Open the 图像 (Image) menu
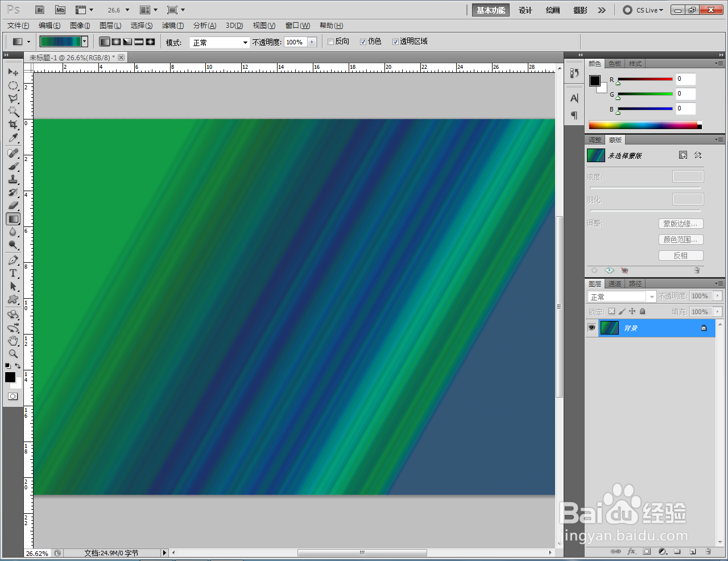 pyautogui.click(x=80, y=26)
